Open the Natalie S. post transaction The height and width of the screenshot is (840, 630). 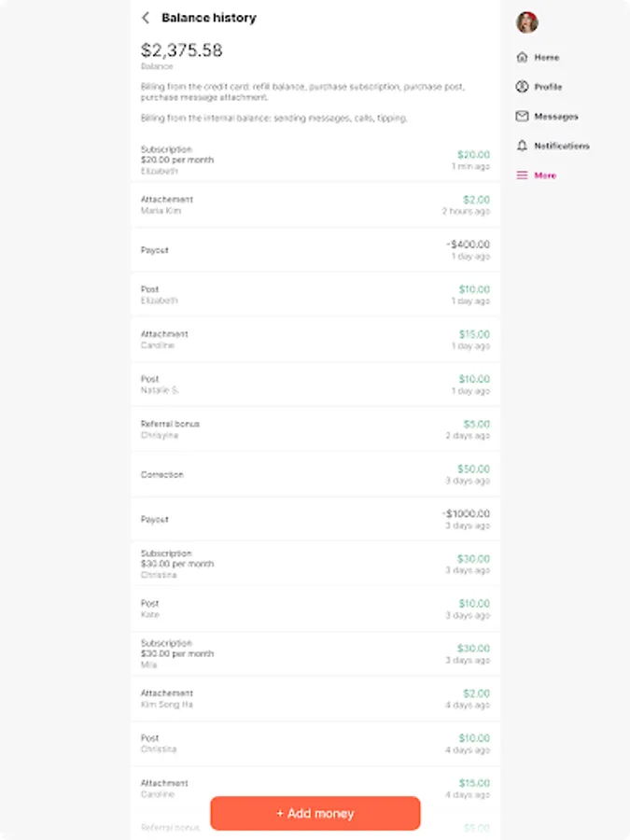click(315, 385)
